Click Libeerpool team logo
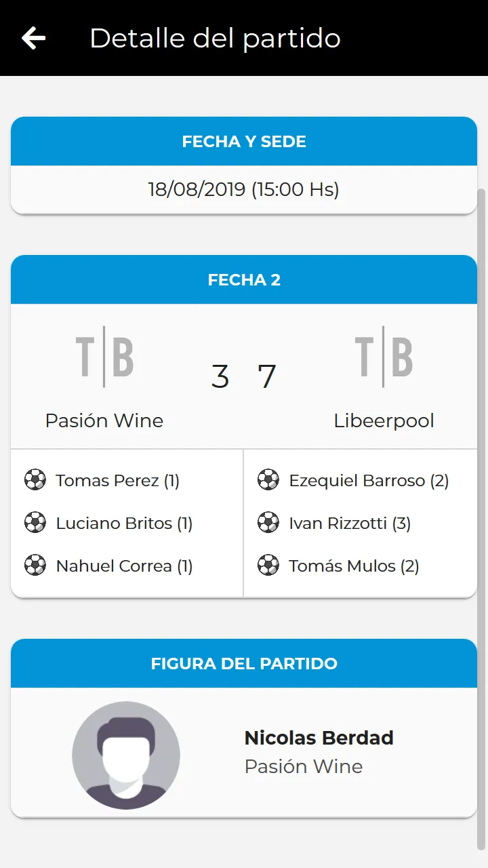Viewport: 488px width, 868px height. pyautogui.click(x=384, y=357)
